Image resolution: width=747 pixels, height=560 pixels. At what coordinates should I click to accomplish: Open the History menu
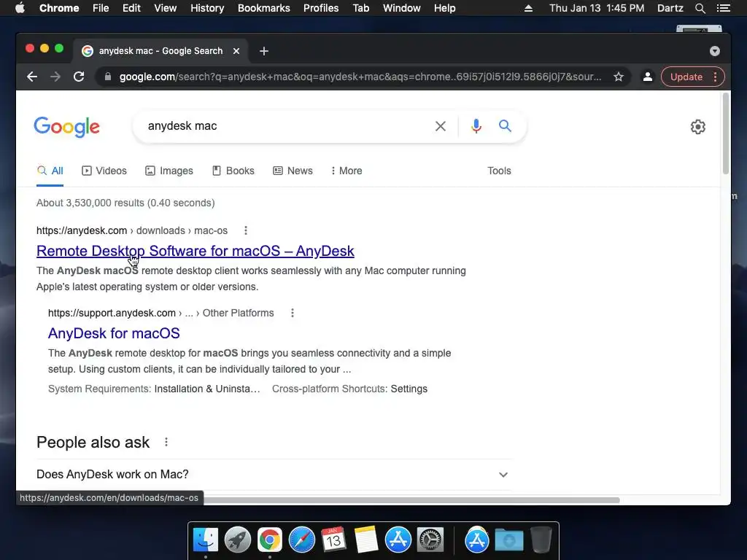(x=207, y=8)
